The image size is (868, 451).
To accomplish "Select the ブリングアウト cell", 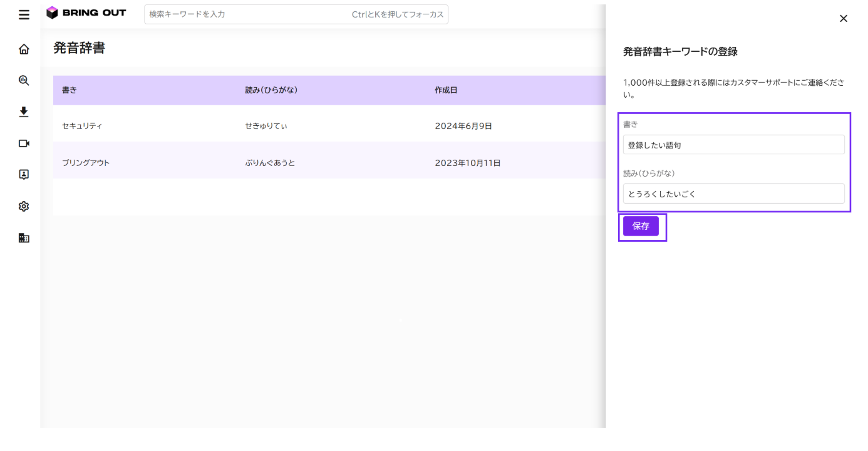I will pyautogui.click(x=86, y=163).
